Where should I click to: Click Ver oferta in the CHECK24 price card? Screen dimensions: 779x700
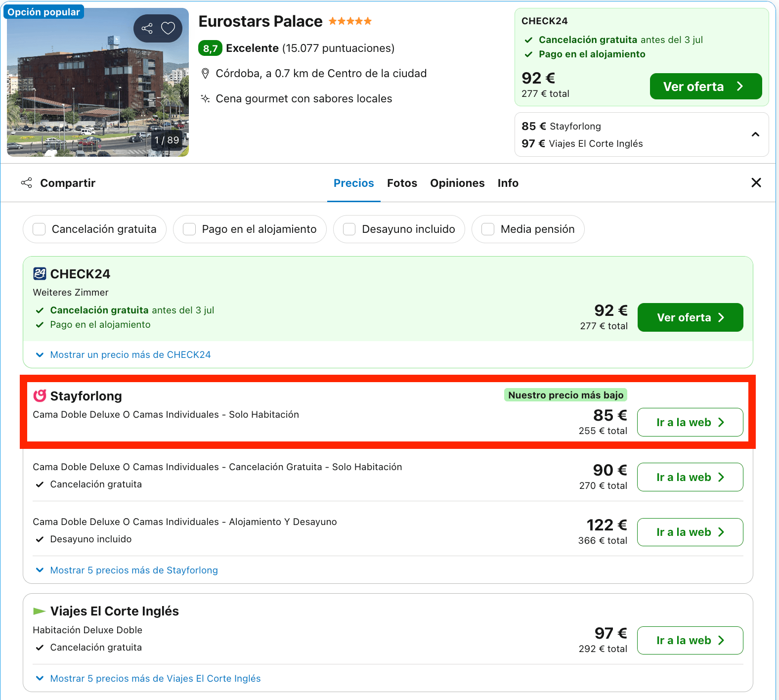coord(690,317)
